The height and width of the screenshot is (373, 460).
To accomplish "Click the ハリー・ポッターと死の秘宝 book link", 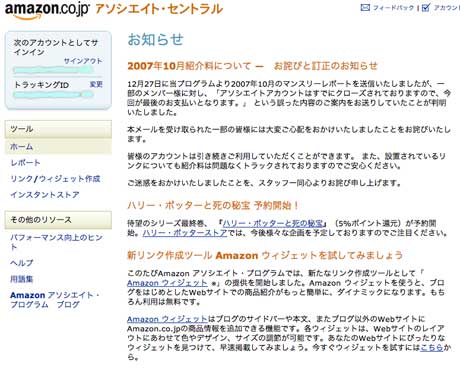I will click(273, 223).
